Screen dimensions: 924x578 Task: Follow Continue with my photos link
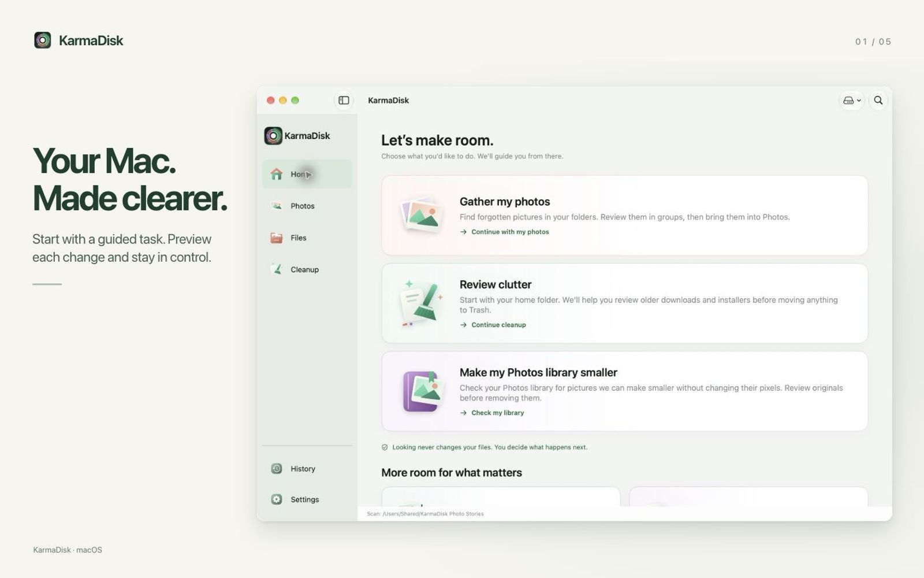(505, 232)
